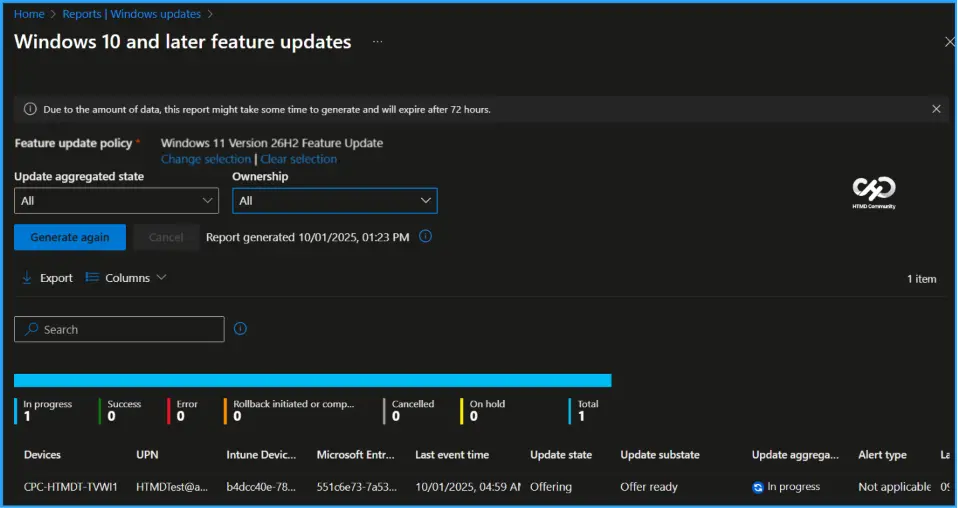Open the ellipsis more options menu
Screen dimensions: 958x508
(x=378, y=42)
